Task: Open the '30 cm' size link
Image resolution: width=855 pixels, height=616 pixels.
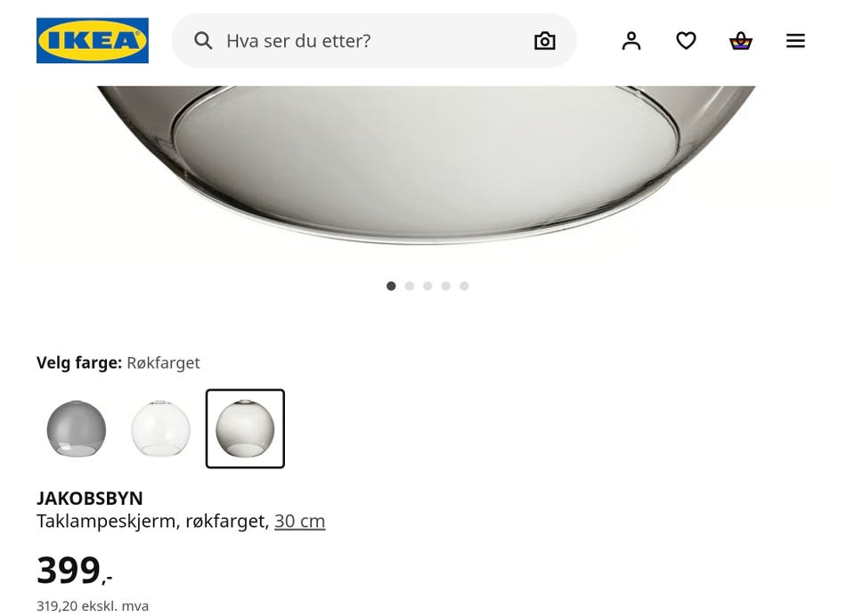Action: coord(300,521)
